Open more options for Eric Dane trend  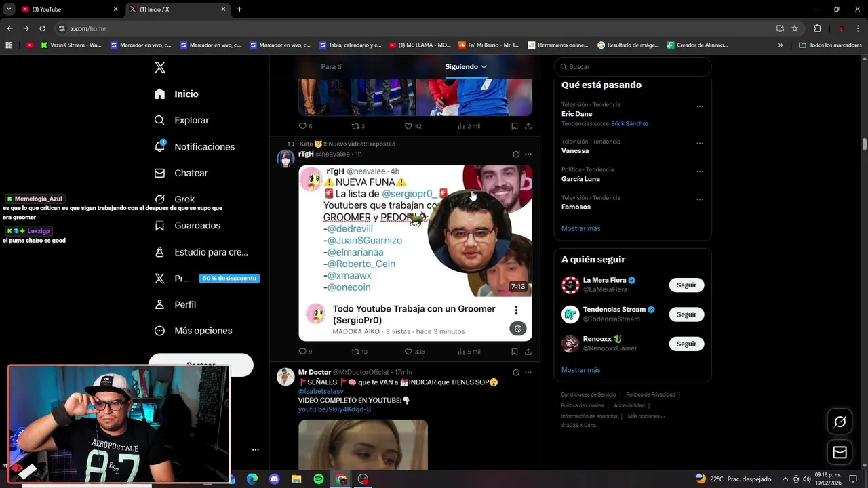[700, 106]
